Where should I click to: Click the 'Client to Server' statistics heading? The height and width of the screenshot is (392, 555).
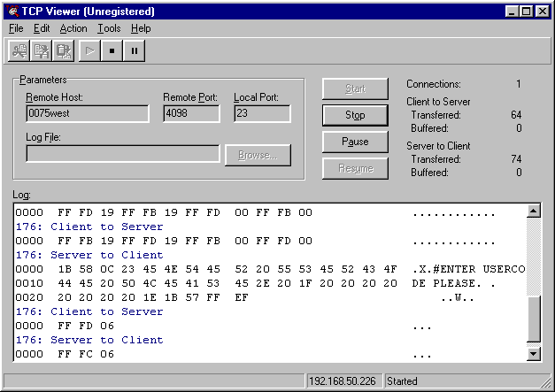tap(438, 102)
